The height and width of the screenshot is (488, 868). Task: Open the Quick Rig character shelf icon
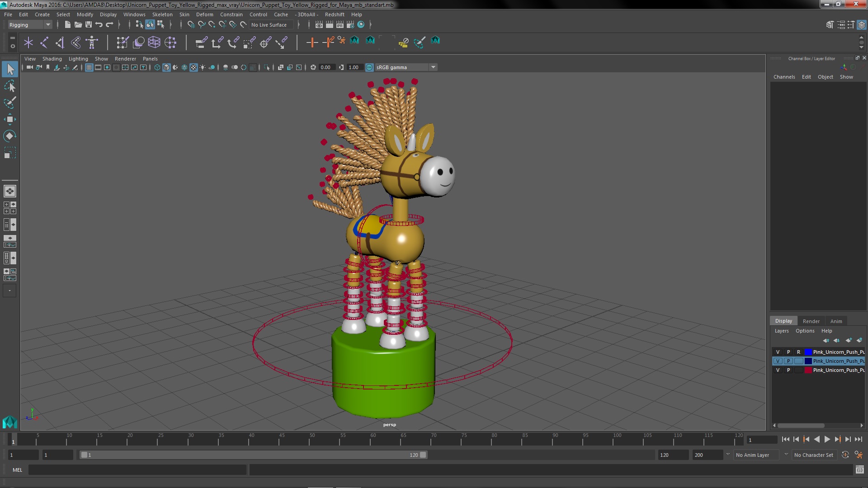(92, 42)
